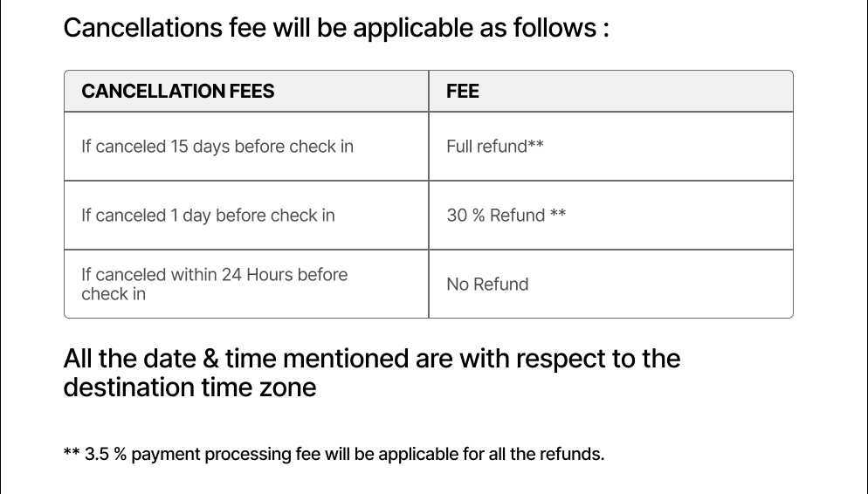The width and height of the screenshot is (868, 494).
Task: Click the "destination time zone" text
Action: [x=189, y=387]
